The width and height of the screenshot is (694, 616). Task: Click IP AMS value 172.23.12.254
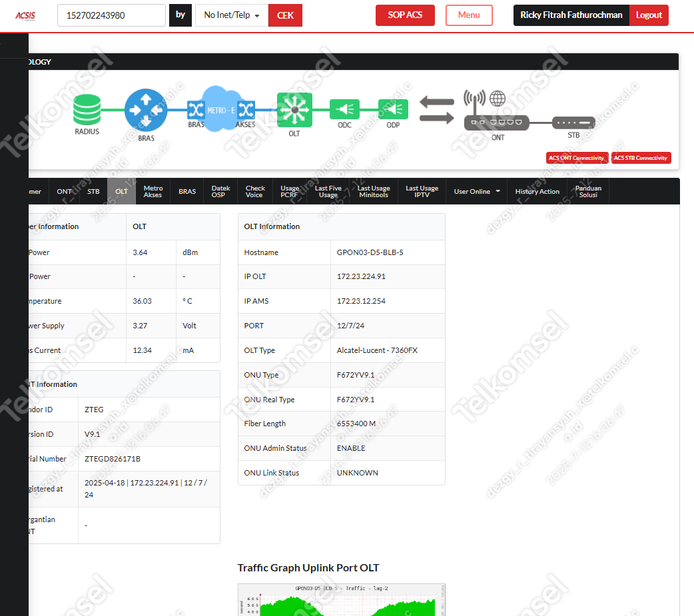coord(361,301)
